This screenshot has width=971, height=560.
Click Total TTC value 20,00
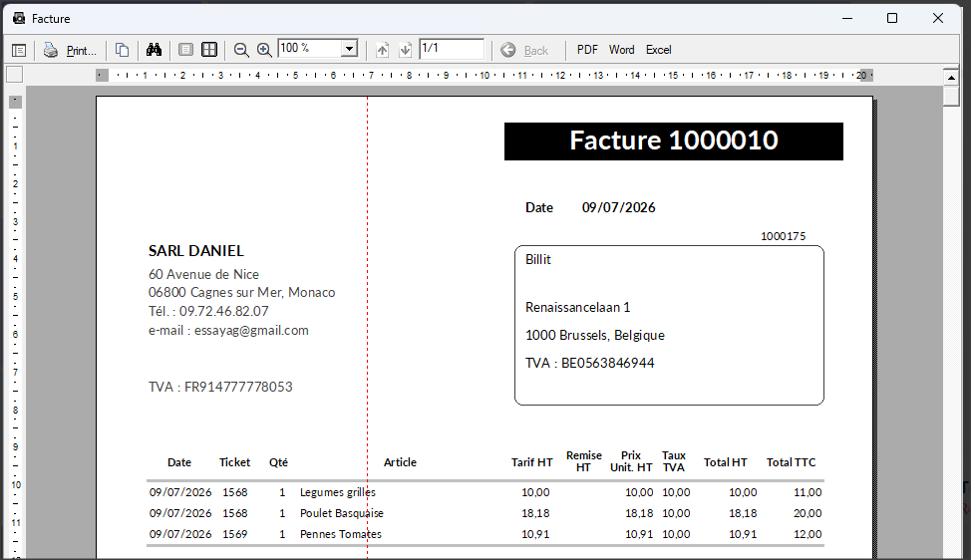click(x=808, y=513)
